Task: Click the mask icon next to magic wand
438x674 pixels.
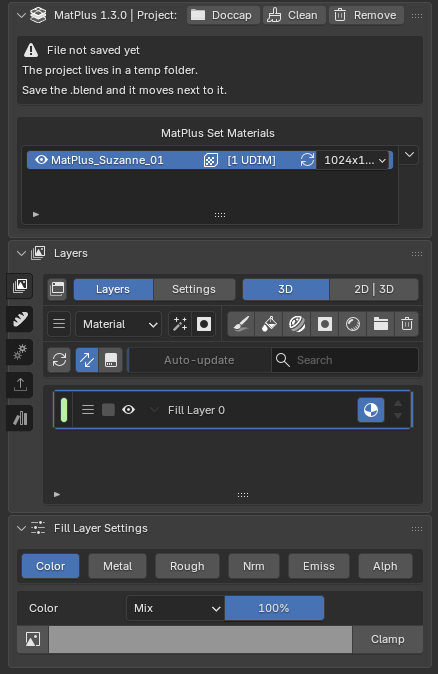Action: [x=204, y=324]
